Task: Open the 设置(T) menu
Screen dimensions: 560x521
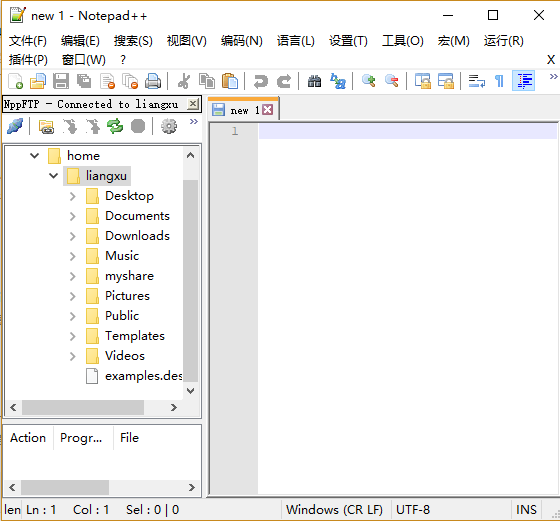Action: tap(348, 41)
